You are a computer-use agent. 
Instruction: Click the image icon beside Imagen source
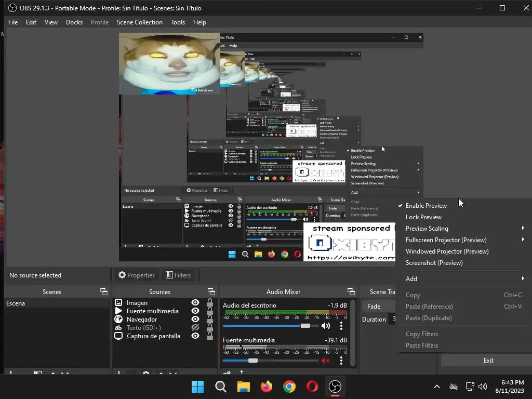point(118,302)
